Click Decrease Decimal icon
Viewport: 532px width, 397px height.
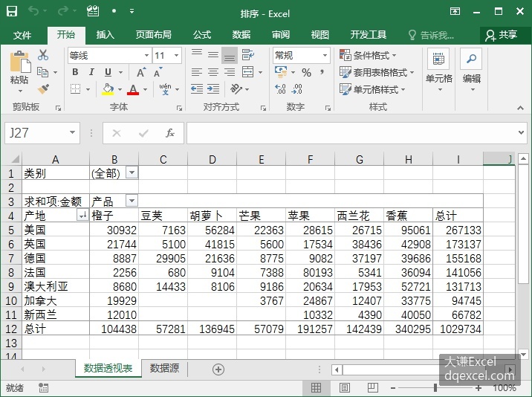(297, 89)
